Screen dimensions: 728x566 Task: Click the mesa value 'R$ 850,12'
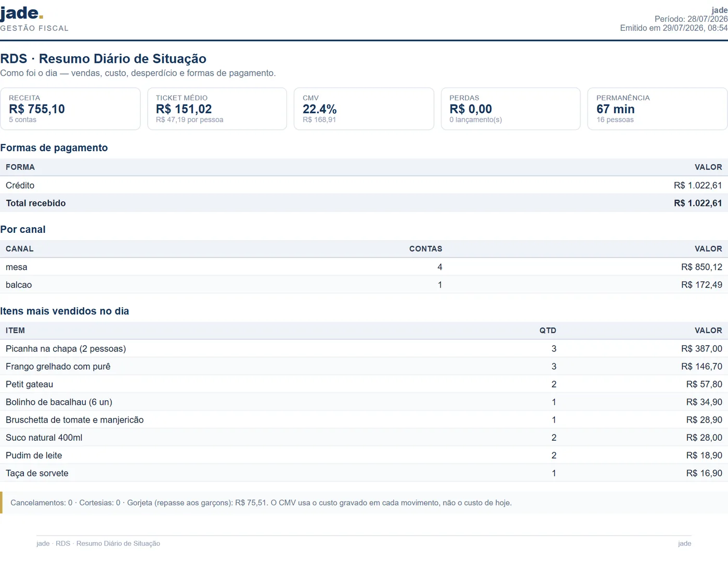coord(701,267)
